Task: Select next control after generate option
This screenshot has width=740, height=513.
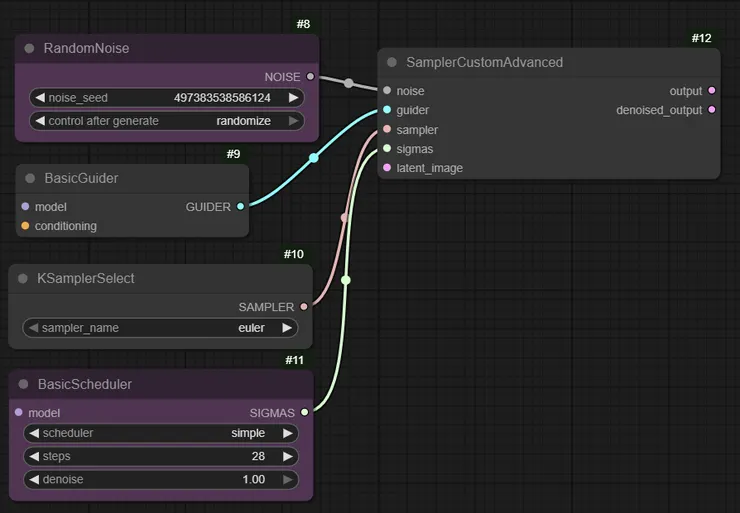Action: coord(294,121)
